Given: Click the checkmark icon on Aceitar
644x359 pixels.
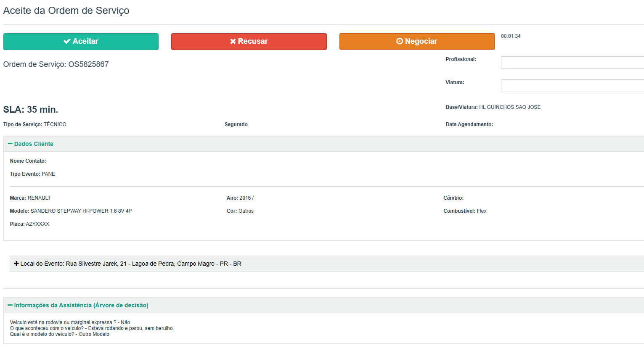Looking at the screenshot, I should pyautogui.click(x=67, y=41).
